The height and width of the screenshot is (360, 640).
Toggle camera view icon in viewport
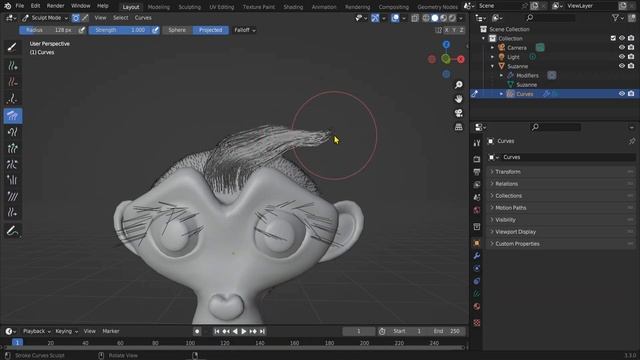(x=459, y=113)
